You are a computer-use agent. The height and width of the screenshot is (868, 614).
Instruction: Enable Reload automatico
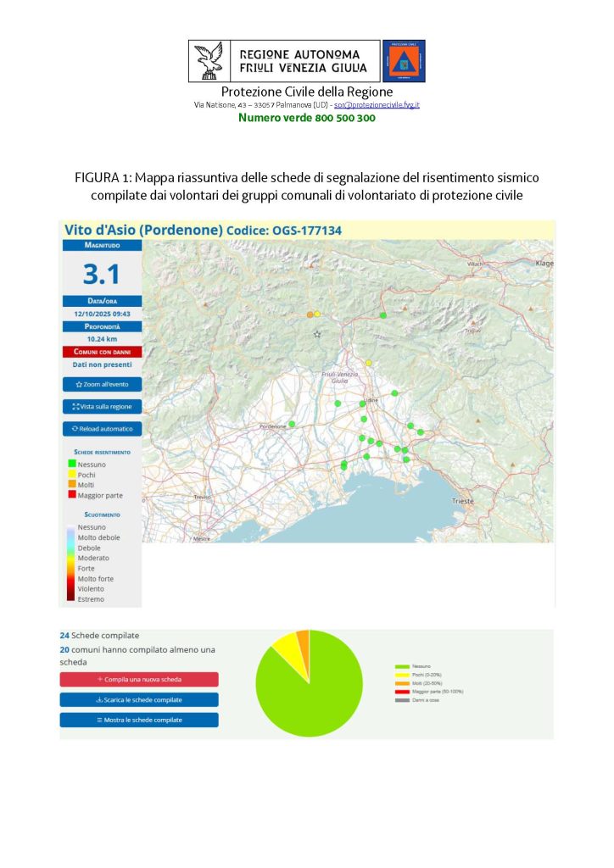[x=102, y=428]
